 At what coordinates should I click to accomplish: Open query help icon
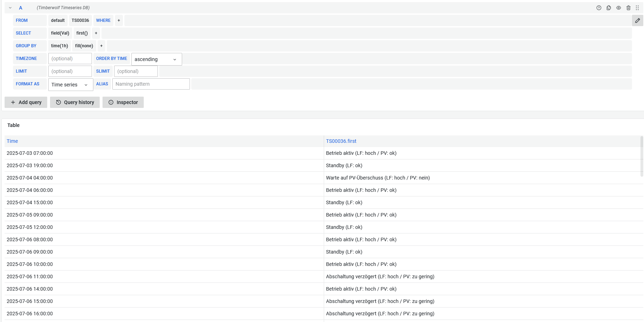pos(599,8)
